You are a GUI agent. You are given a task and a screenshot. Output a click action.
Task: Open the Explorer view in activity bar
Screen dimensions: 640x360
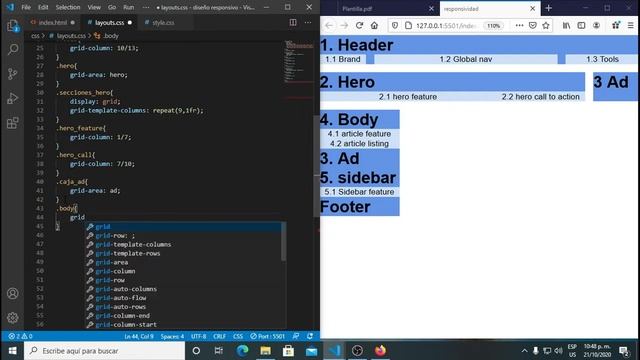[x=13, y=26]
